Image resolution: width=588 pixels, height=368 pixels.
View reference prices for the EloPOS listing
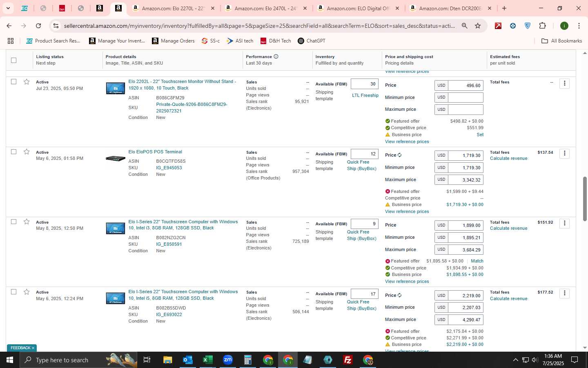[407, 211]
